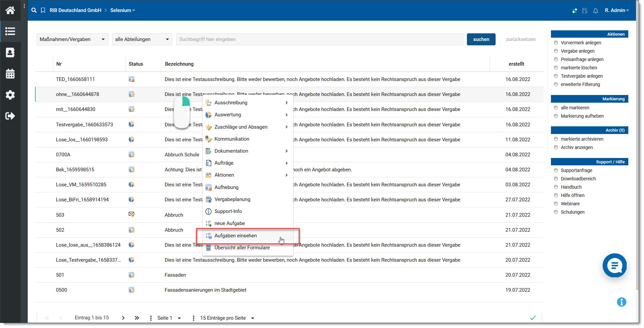
Task: Expand the 15 Einträge pro Seite dropdown
Action: coord(227,318)
